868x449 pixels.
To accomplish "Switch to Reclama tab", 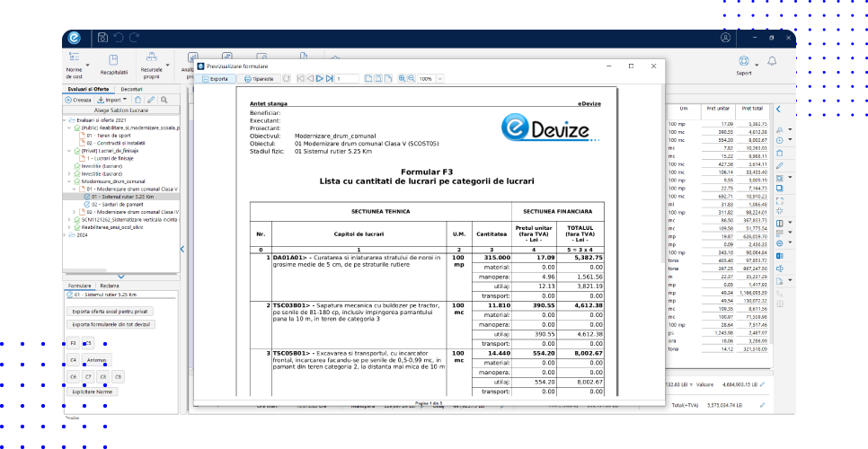I will (x=110, y=286).
